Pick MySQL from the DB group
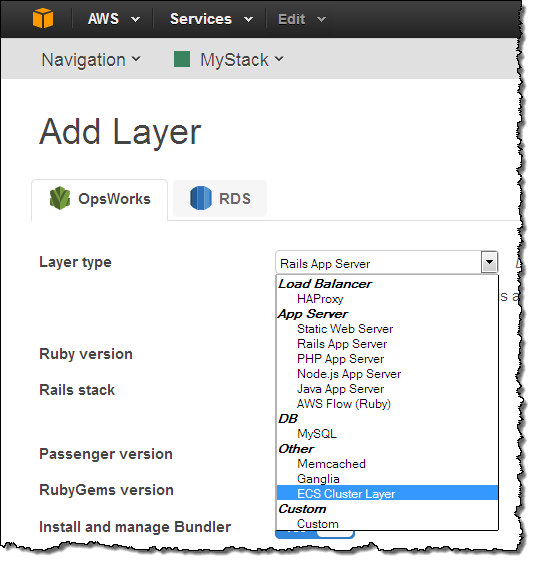 pyautogui.click(x=317, y=434)
